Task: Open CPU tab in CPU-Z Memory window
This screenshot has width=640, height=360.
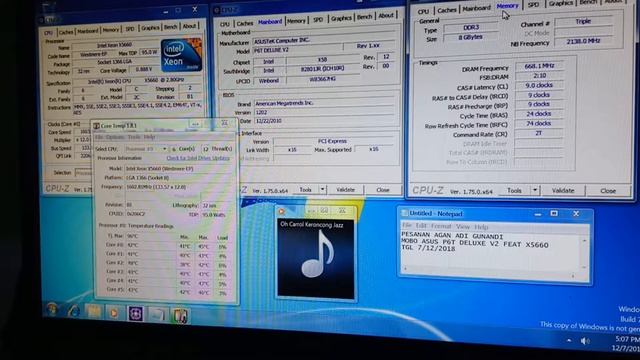Action: click(x=423, y=11)
